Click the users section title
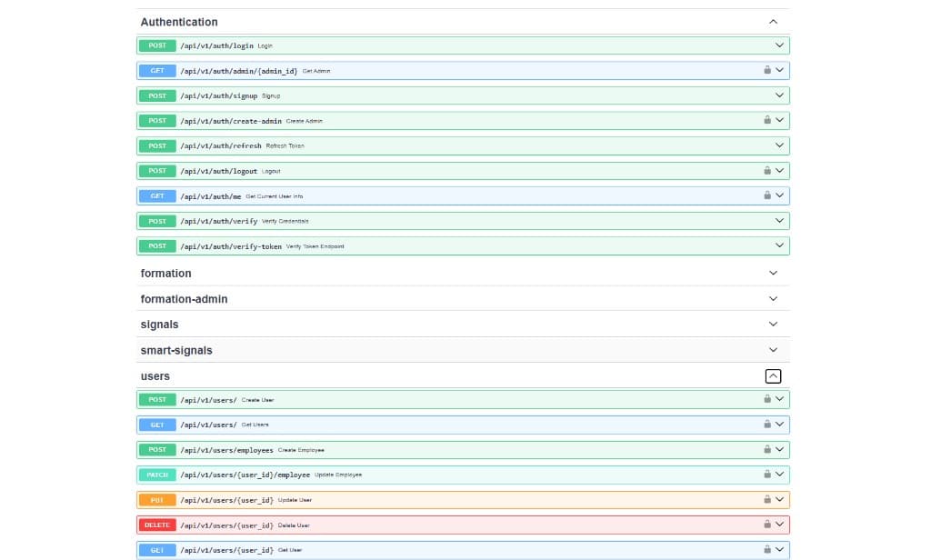 point(155,375)
